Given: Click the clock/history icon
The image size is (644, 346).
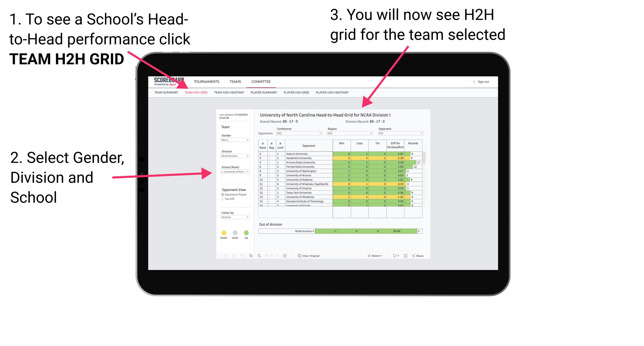Looking at the screenshot, I should tap(285, 256).
